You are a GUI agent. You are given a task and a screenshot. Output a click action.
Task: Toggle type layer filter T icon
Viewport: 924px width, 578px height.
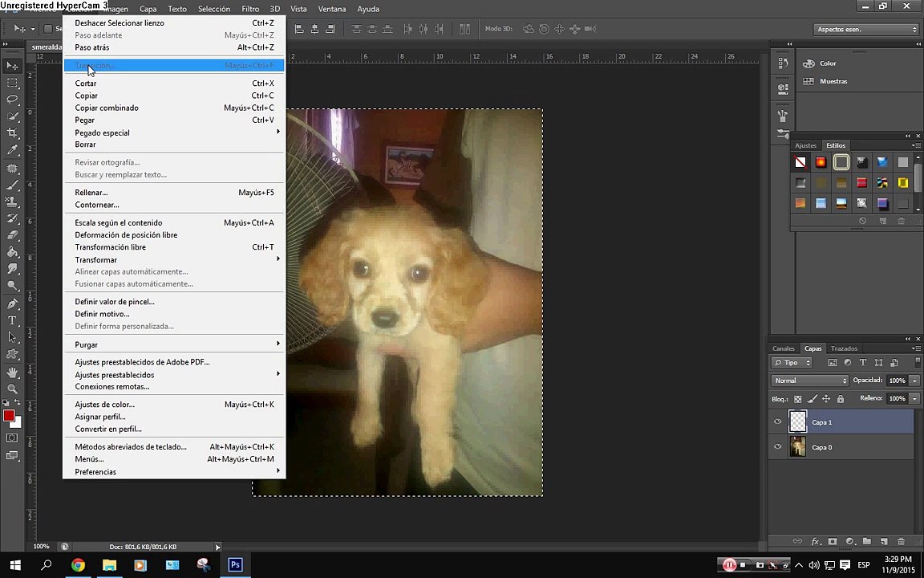(x=863, y=363)
